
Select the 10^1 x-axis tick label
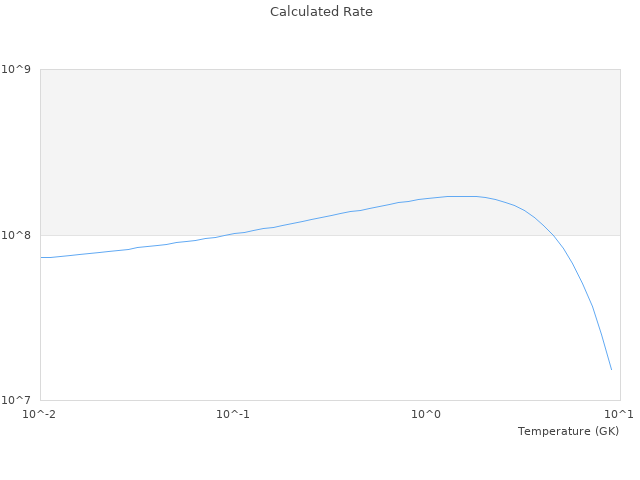(620, 415)
